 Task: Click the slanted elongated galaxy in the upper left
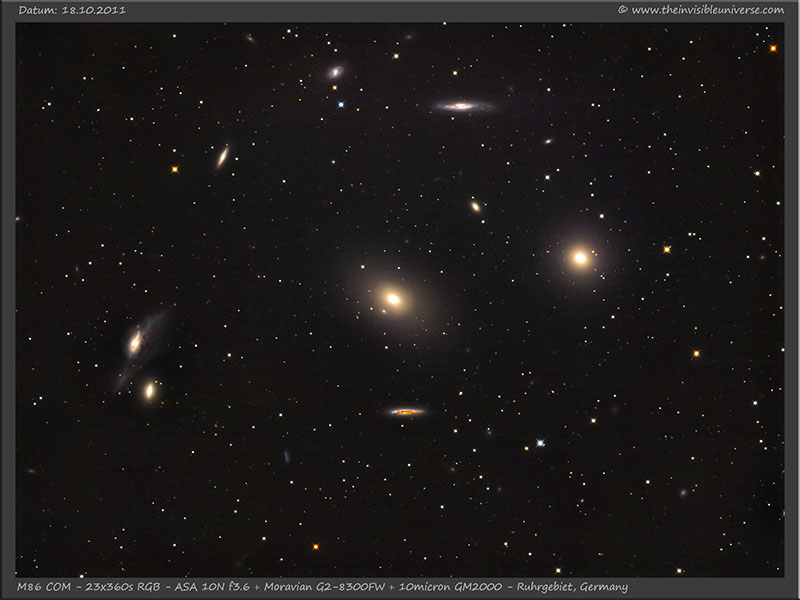coord(222,156)
